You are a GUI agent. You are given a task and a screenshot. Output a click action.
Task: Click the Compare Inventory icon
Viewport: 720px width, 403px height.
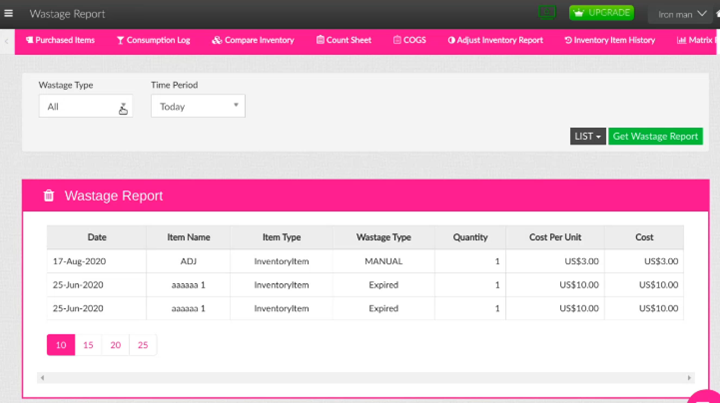(x=217, y=40)
